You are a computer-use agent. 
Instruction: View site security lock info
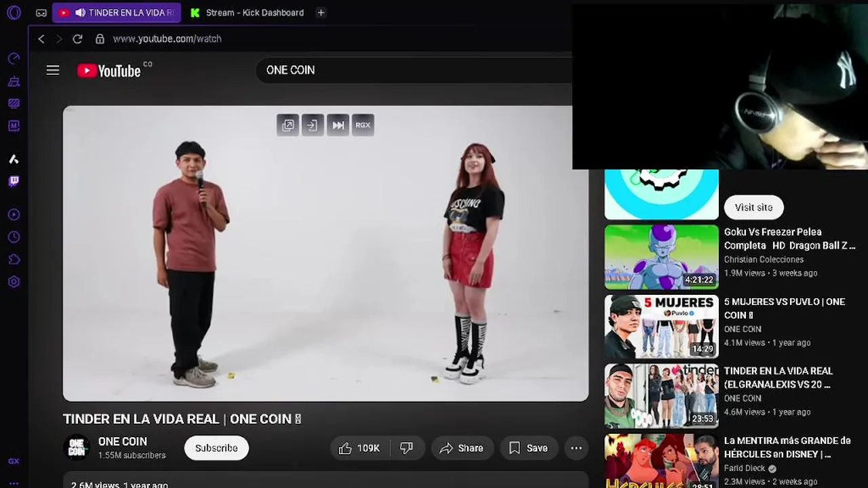100,39
